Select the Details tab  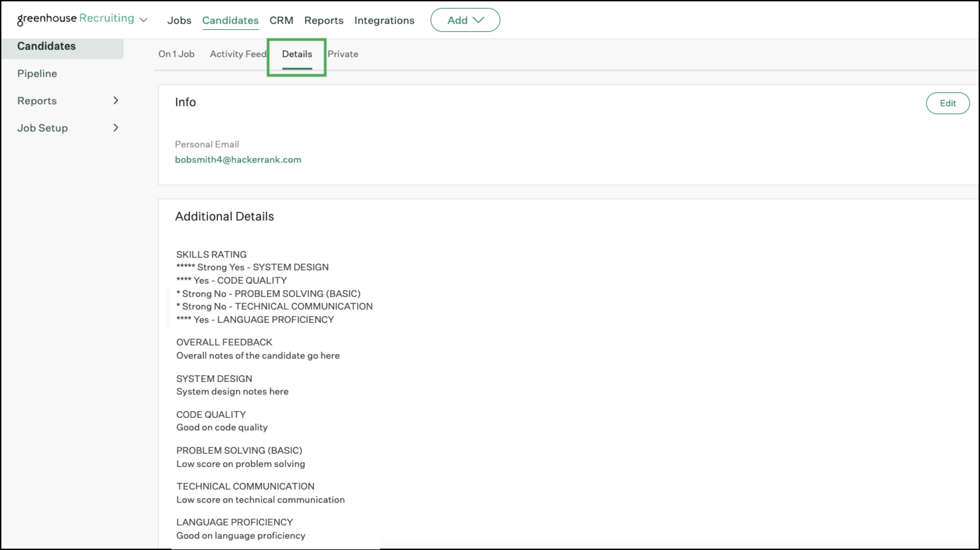pos(297,54)
